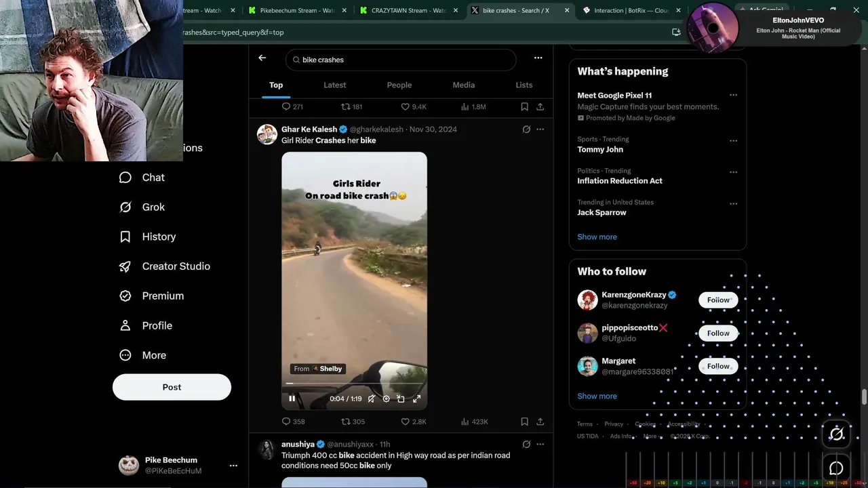Switch to Pikebeechum Stream browser tab

coord(296,10)
